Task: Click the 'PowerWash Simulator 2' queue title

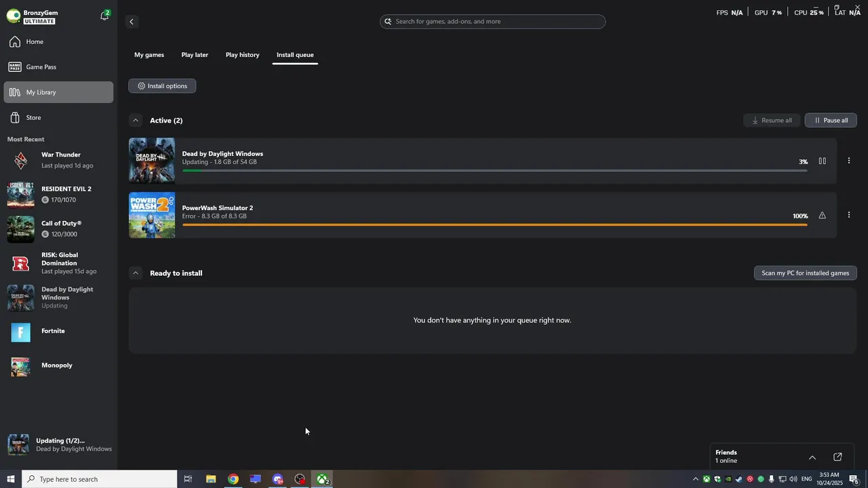Action: pyautogui.click(x=218, y=208)
